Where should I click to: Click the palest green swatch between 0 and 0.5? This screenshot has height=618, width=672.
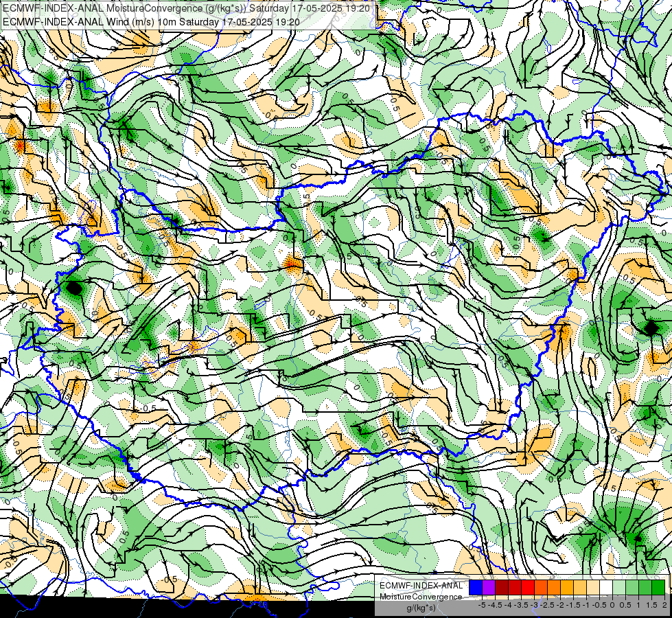[619, 587]
